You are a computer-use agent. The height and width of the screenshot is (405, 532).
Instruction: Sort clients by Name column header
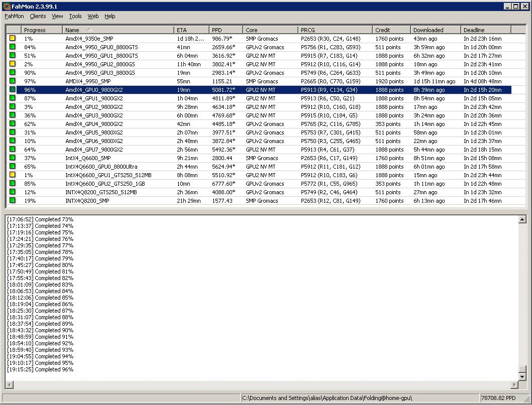[x=118, y=30]
